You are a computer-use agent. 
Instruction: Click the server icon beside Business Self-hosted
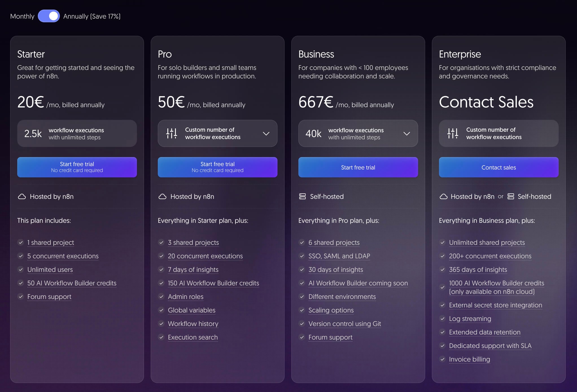point(302,197)
